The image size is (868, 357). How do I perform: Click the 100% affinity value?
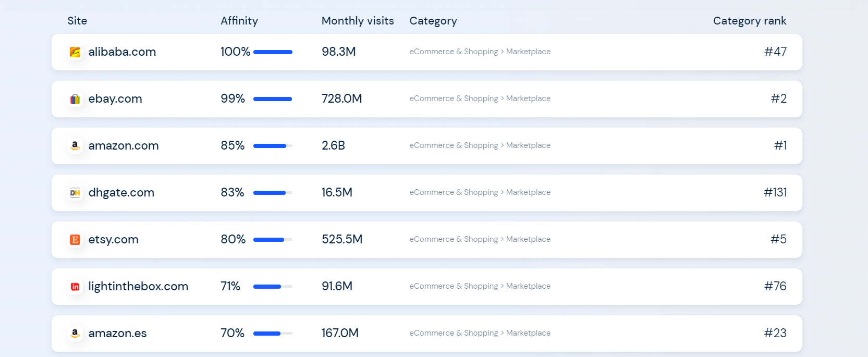coord(236,52)
